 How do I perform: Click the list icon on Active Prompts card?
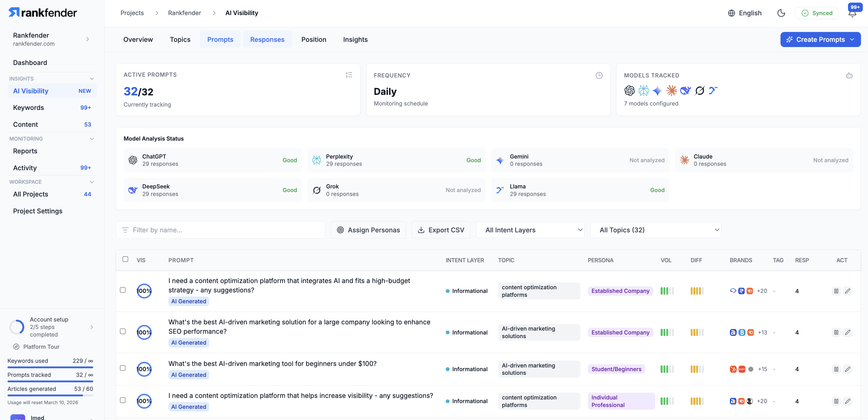click(x=349, y=75)
